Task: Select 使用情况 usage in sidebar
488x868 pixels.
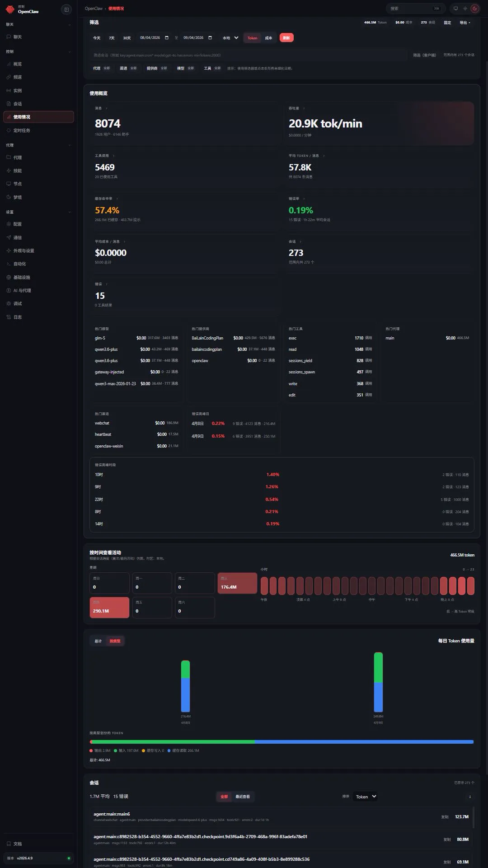Action: pyautogui.click(x=38, y=117)
